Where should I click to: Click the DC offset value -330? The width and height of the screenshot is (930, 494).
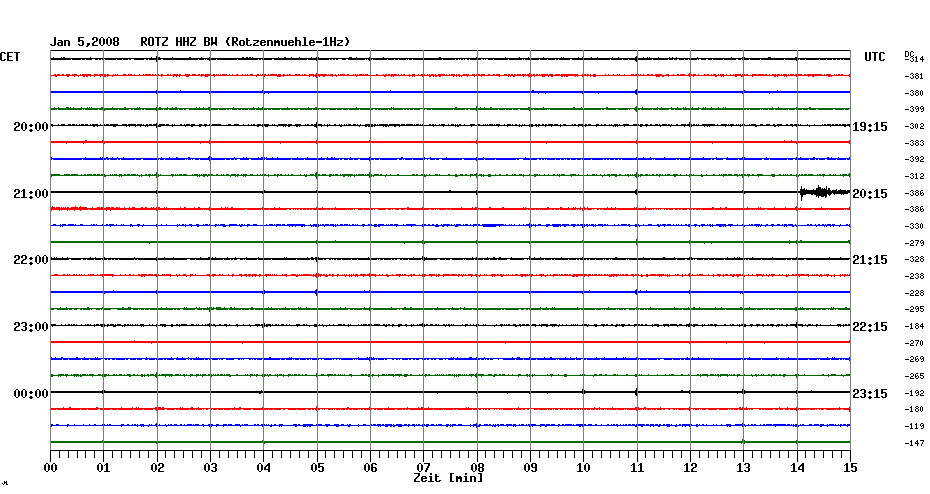(914, 227)
